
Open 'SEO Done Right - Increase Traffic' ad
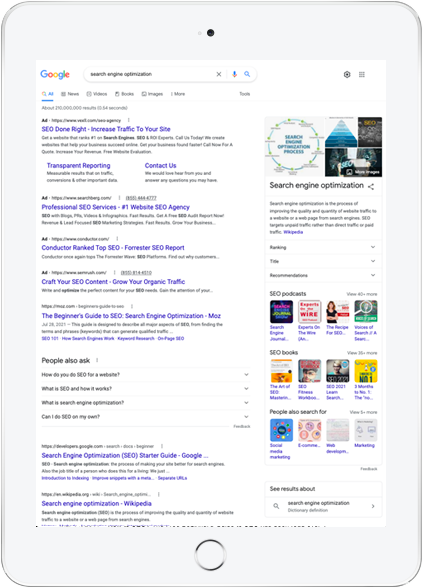click(106, 129)
